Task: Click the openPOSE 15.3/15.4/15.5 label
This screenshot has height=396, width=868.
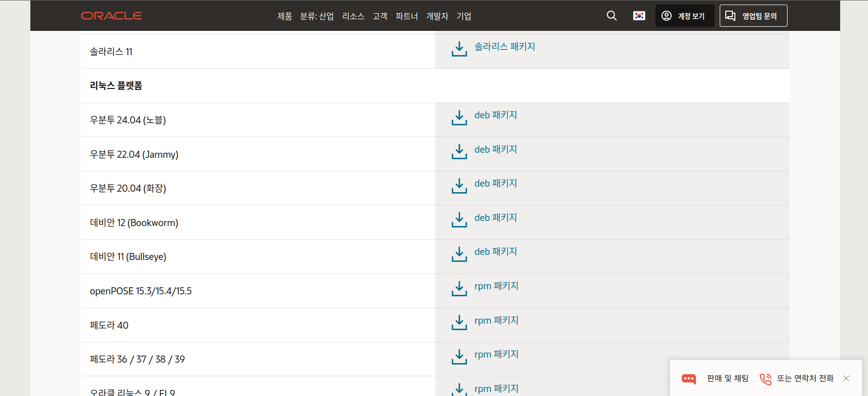Action: 141,291
